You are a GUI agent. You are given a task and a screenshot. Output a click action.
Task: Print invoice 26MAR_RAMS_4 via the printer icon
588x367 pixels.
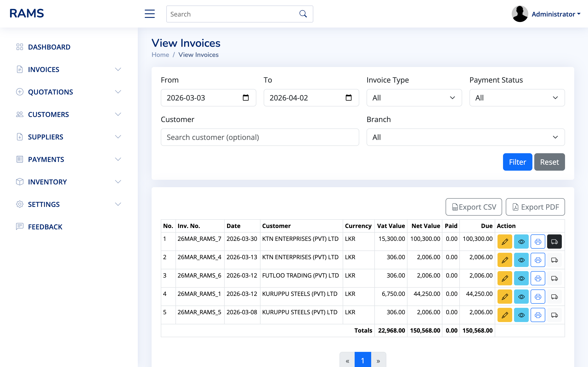[538, 260]
